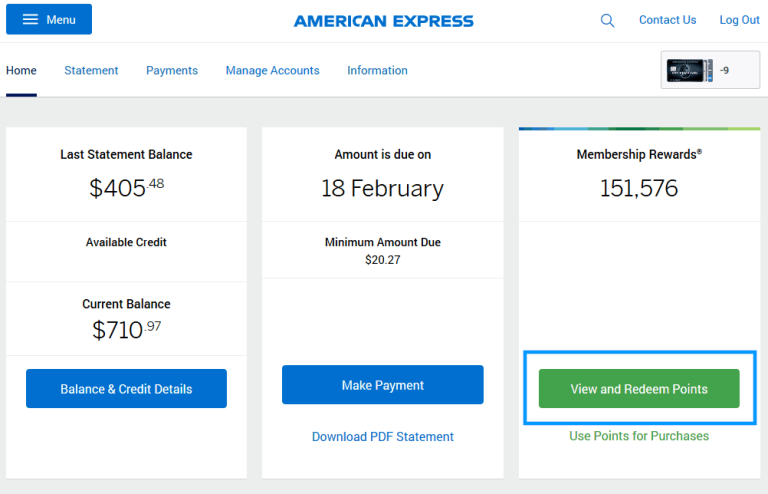Switch to the Statement tab

pos(91,71)
